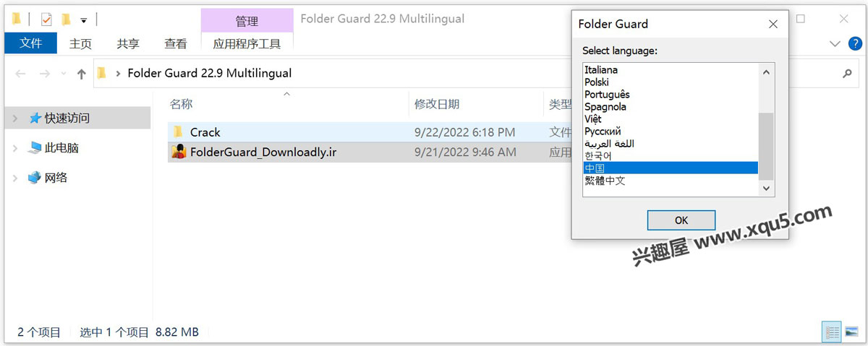The width and height of the screenshot is (868, 346).
Task: Click the 此电脑 computer icon
Action: tap(35, 147)
